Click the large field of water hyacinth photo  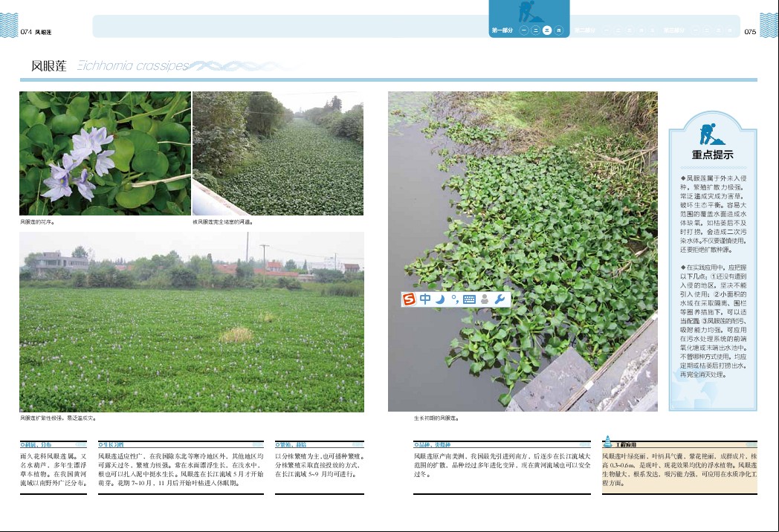[191, 322]
